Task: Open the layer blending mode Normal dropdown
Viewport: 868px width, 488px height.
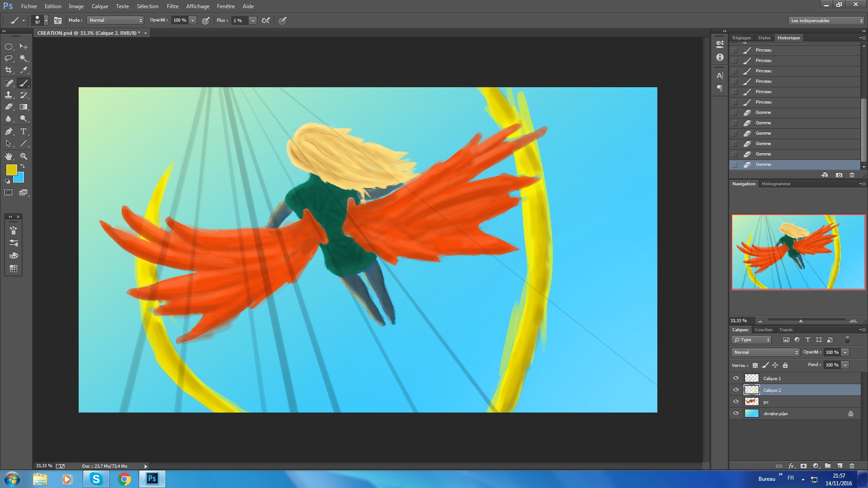Action: 765,352
